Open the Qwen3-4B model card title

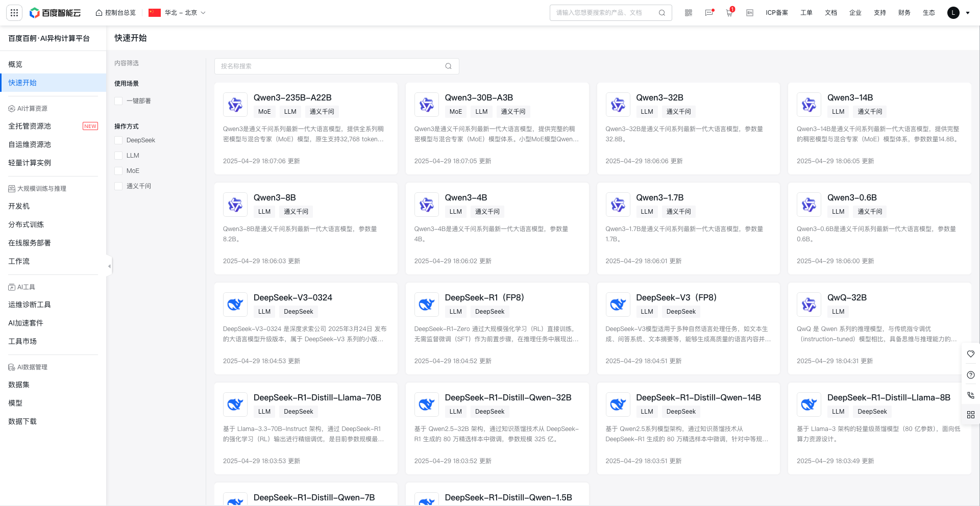(x=466, y=197)
